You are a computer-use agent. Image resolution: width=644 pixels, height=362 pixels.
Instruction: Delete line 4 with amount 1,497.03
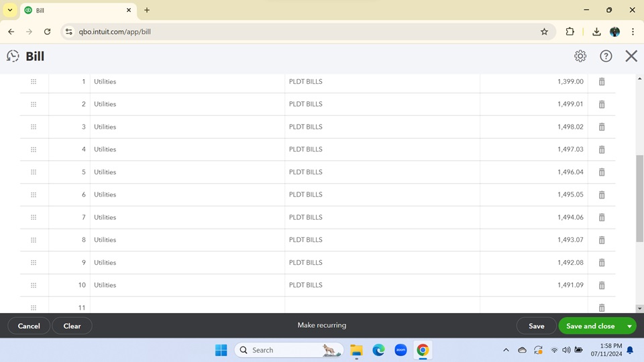click(602, 149)
